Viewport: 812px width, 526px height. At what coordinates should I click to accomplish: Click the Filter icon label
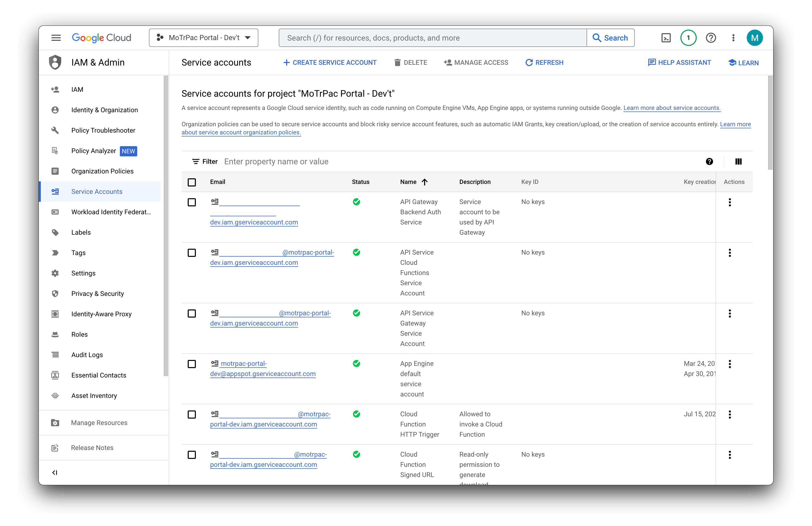pos(205,161)
